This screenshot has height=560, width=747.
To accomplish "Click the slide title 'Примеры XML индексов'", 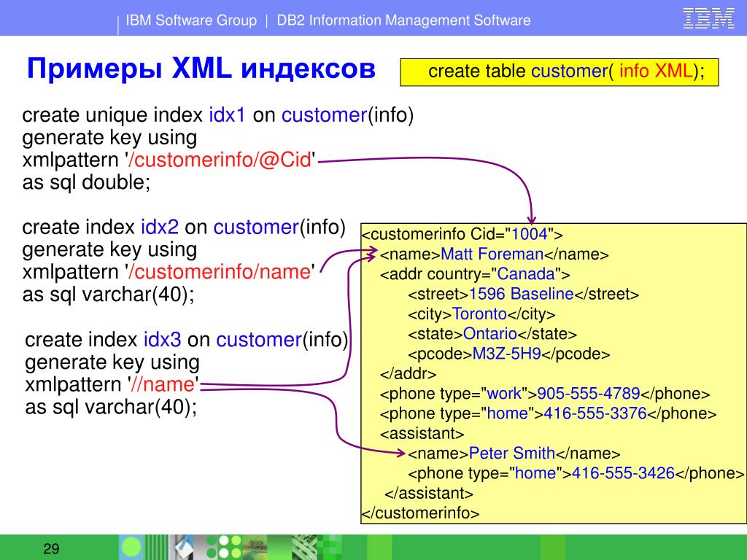I will point(201,68).
